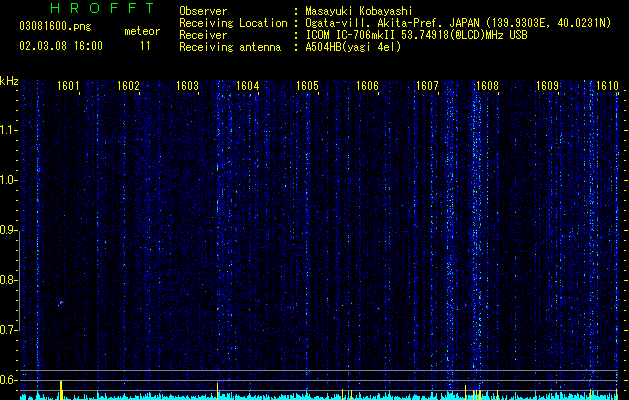Screen dimensions: 629x400
Task: Click the 1602 time marker
Action: [x=128, y=86]
